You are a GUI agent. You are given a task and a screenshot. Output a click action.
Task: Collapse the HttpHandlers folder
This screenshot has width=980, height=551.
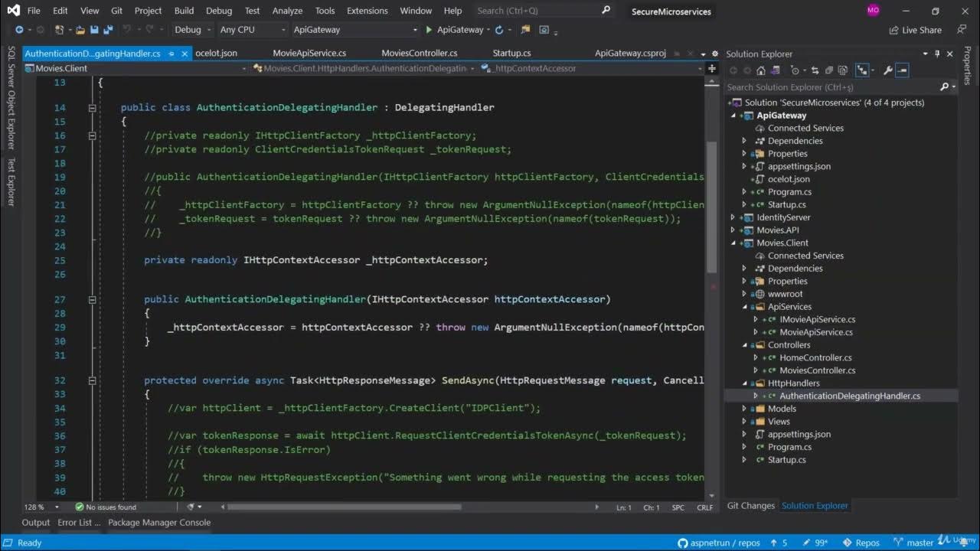[x=744, y=383]
